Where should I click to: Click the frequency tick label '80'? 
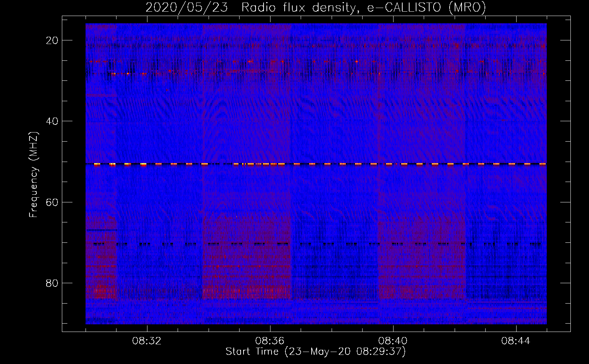(x=52, y=283)
